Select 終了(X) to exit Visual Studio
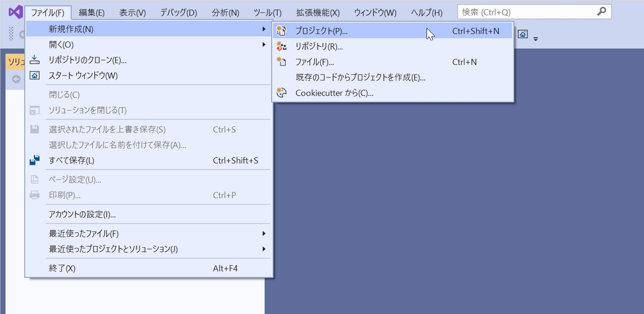This screenshot has width=644, height=314. (62, 268)
